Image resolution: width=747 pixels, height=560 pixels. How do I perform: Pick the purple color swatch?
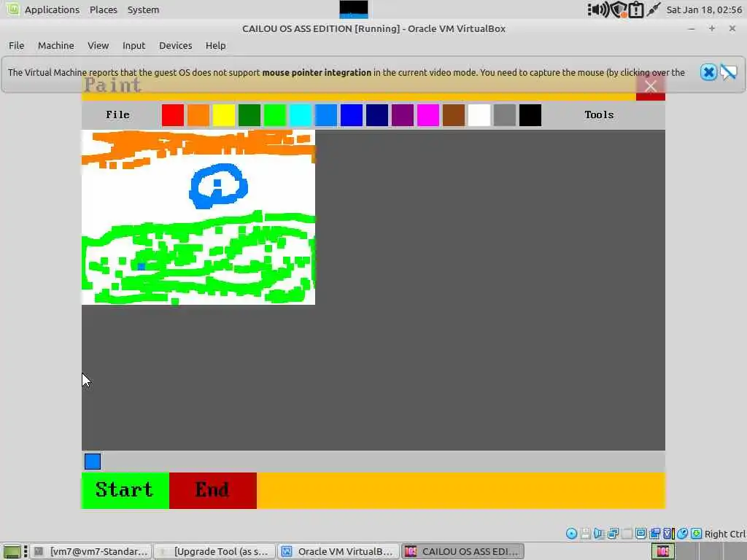(403, 115)
